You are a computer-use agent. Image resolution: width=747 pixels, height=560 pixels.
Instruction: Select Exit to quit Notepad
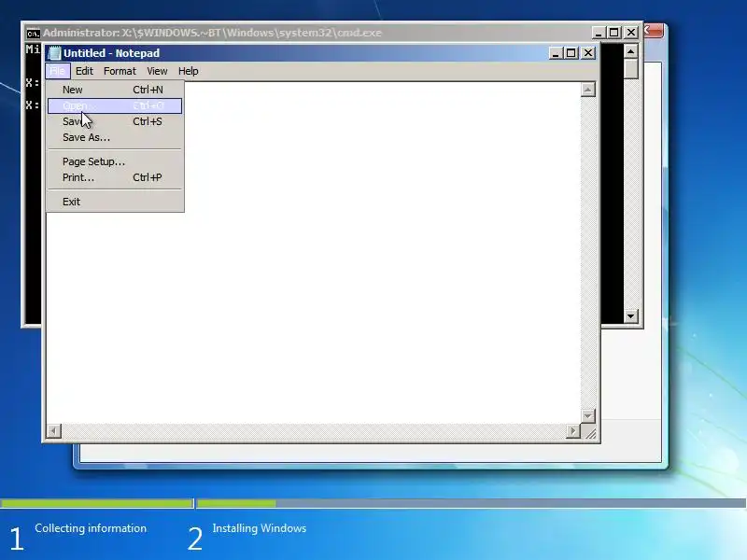[x=115, y=202]
